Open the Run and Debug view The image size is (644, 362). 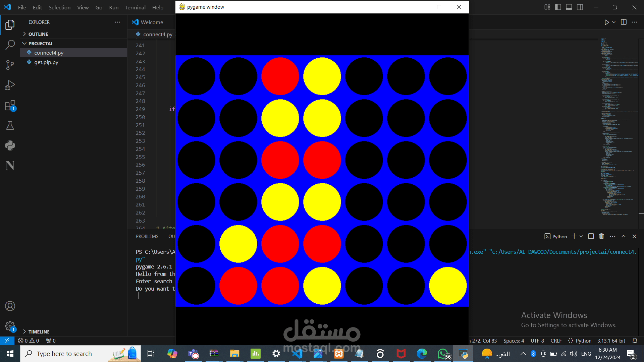pos(10,85)
